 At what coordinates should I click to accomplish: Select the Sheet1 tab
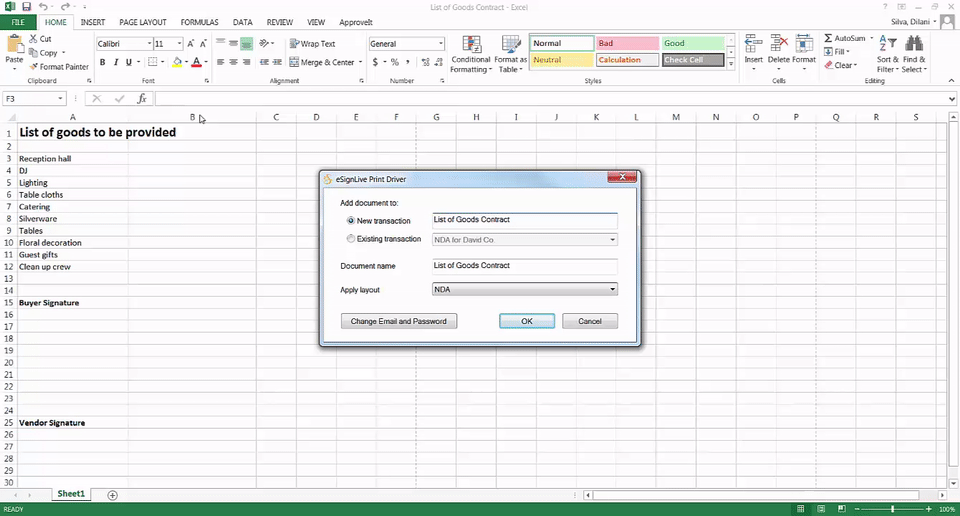[71, 494]
